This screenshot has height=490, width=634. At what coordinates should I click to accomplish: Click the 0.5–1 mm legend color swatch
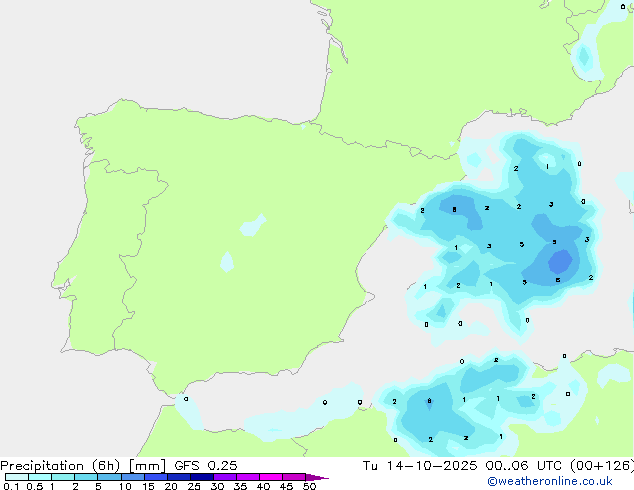point(40,477)
